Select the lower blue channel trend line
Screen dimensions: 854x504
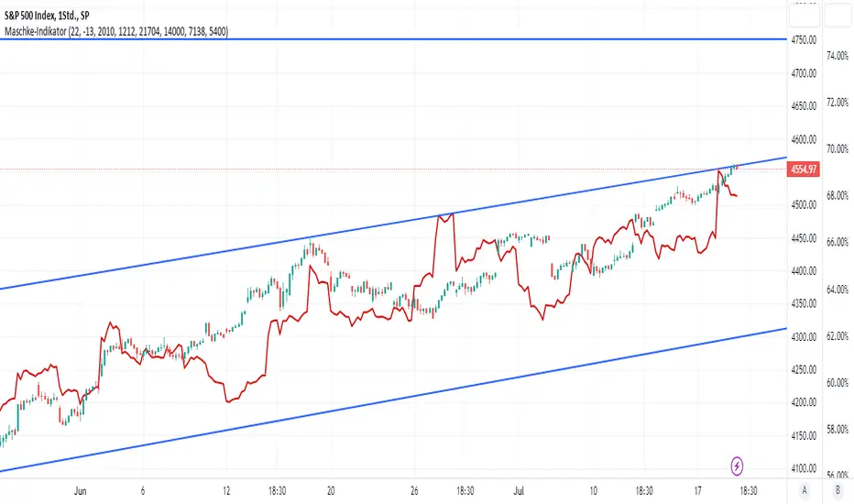point(392,400)
